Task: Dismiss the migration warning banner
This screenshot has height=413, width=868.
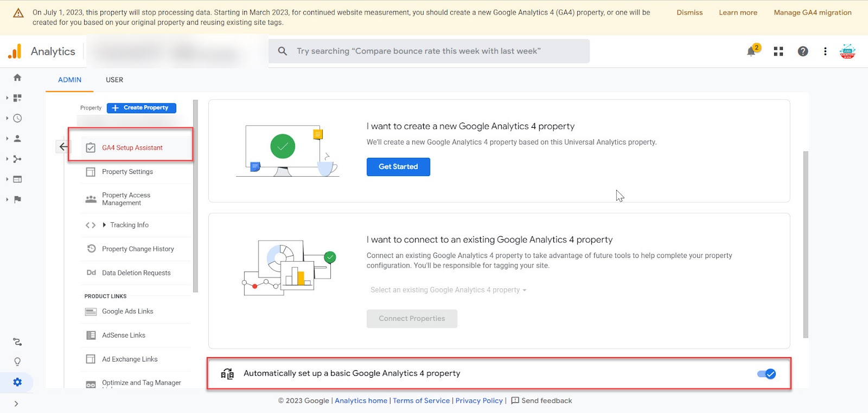Action: click(690, 12)
